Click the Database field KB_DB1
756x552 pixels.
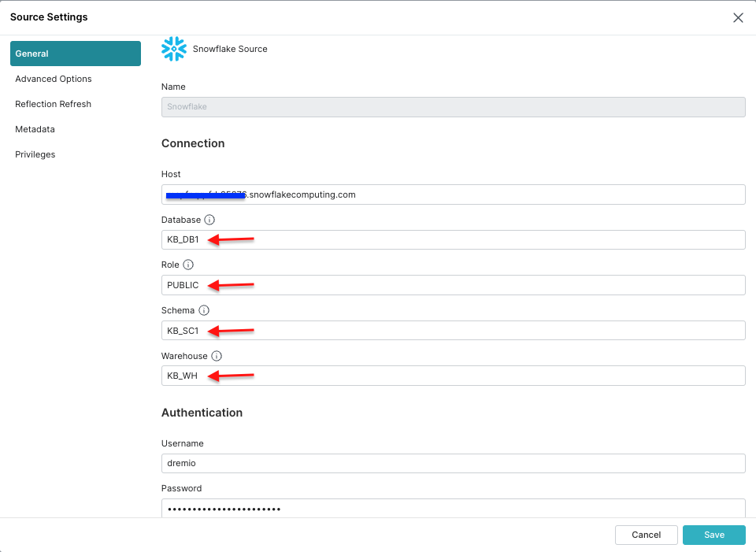click(x=454, y=239)
